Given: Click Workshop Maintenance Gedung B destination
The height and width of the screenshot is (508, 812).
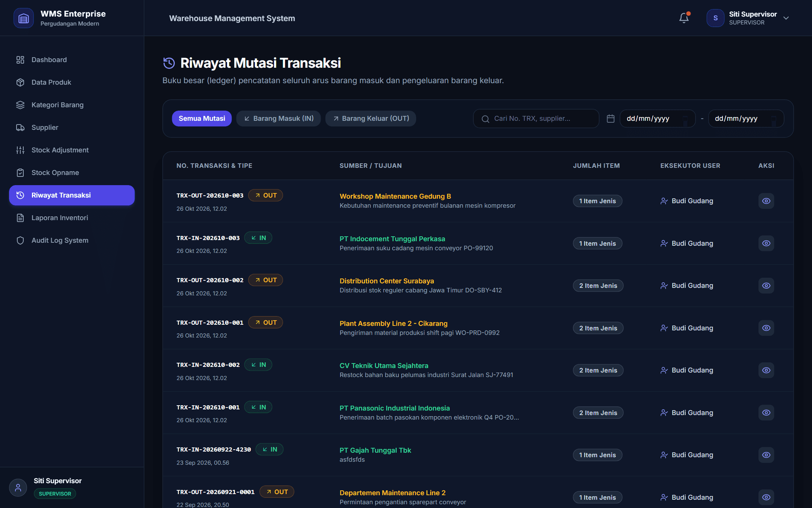Looking at the screenshot, I should (395, 196).
